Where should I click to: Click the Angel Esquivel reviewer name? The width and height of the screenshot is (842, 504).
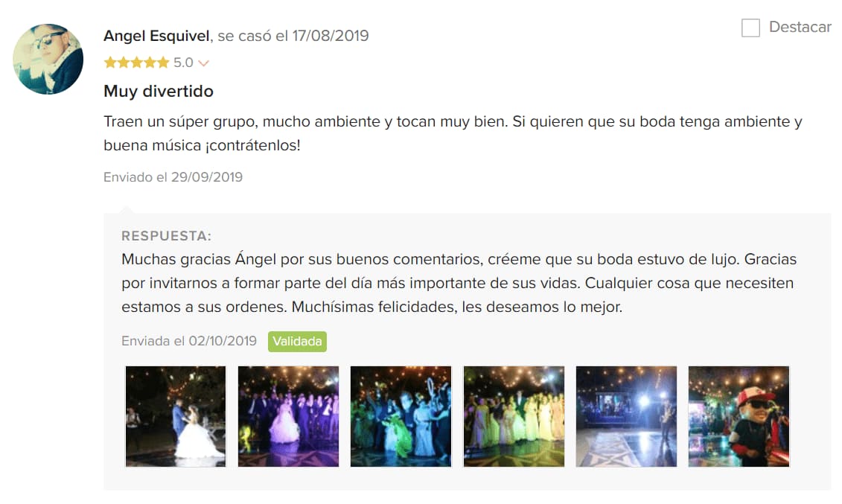156,36
